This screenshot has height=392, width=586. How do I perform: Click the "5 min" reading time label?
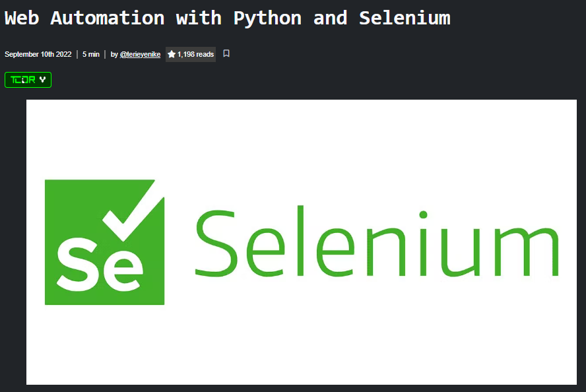[91, 54]
